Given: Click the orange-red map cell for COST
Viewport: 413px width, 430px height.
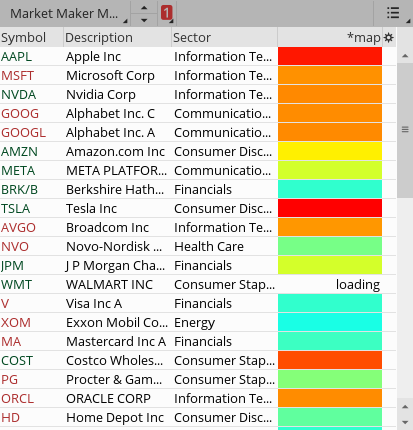Looking at the screenshot, I should (x=330, y=360).
